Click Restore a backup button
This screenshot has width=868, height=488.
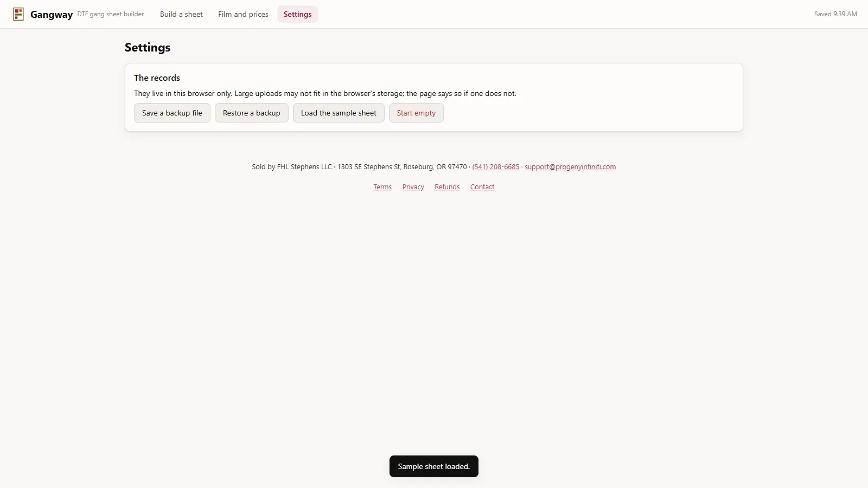point(252,113)
